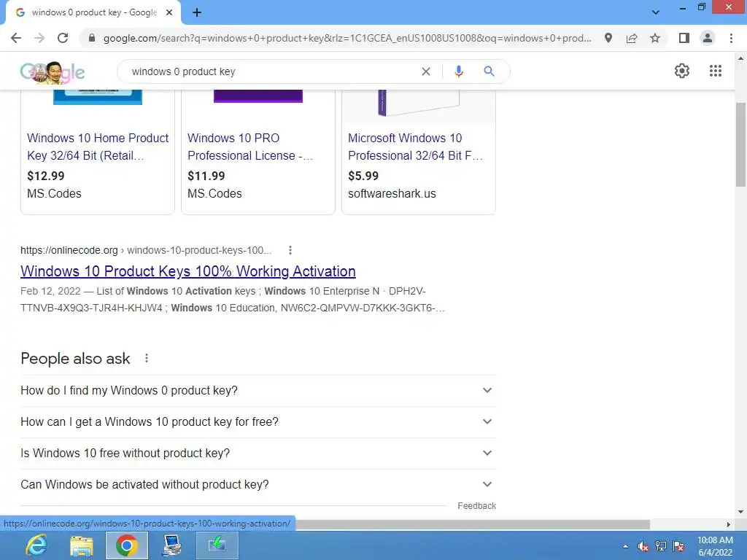Open the Chrome profile avatar

click(x=708, y=38)
